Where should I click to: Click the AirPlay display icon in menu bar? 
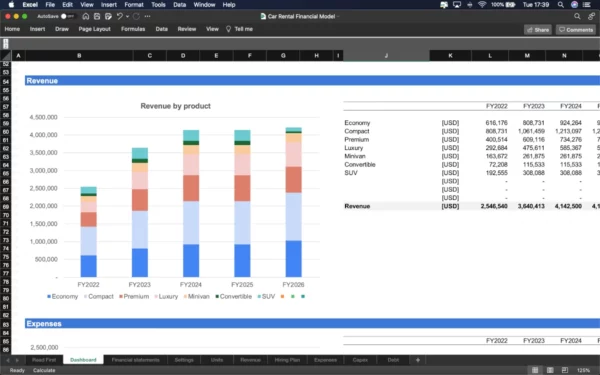pyautogui.click(x=457, y=5)
